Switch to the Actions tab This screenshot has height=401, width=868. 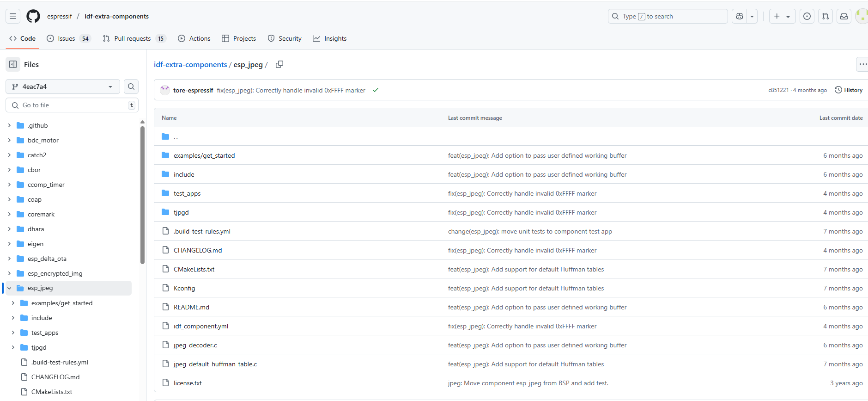(x=194, y=38)
